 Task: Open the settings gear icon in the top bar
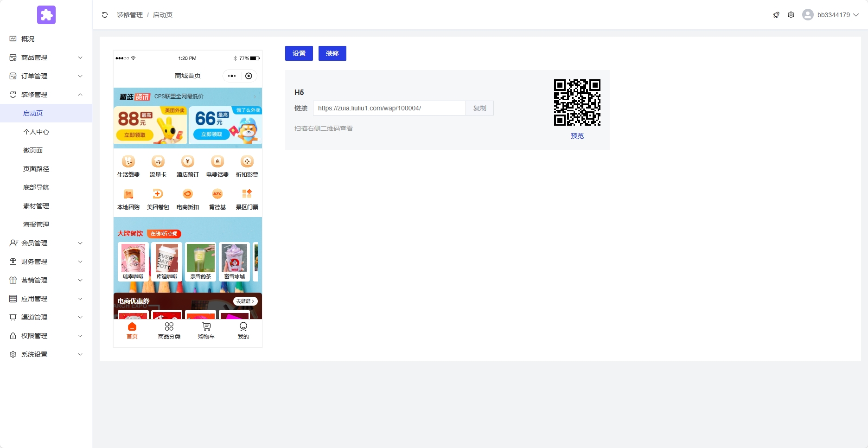point(791,15)
